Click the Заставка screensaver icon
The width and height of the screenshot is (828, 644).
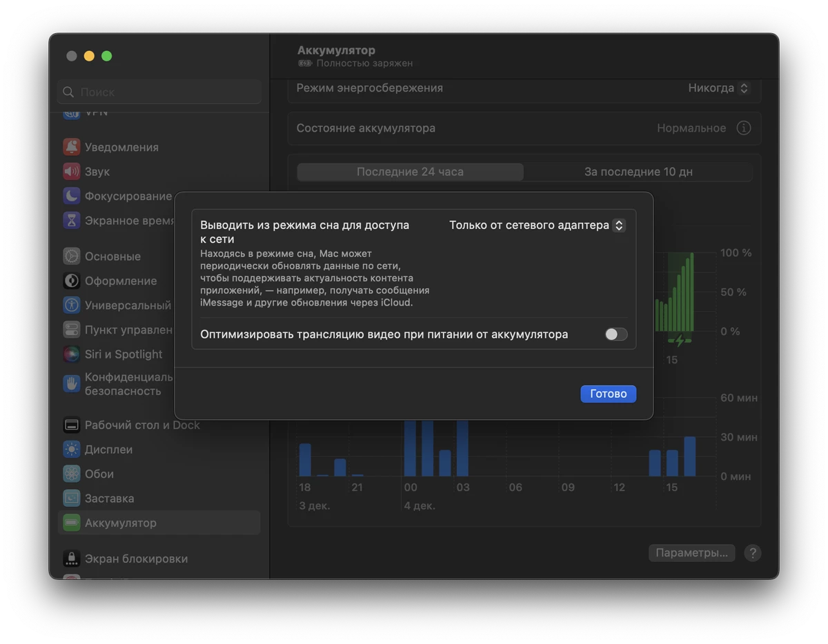[x=72, y=498]
